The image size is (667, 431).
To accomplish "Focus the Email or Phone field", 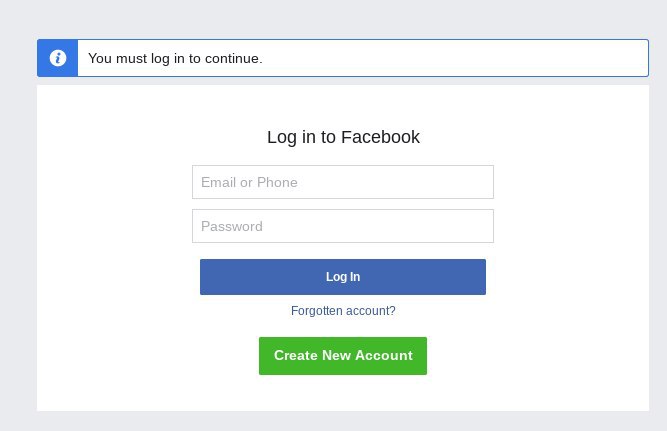I will pos(343,182).
